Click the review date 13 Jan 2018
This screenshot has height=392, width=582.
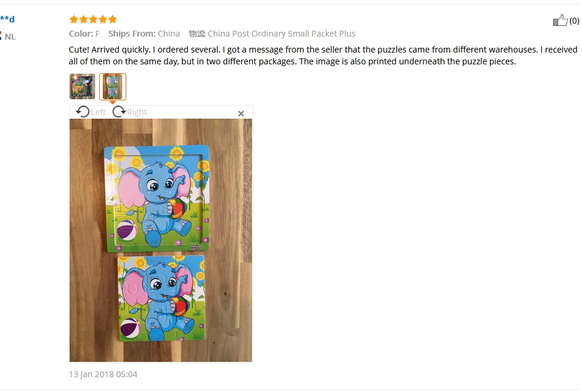(103, 374)
